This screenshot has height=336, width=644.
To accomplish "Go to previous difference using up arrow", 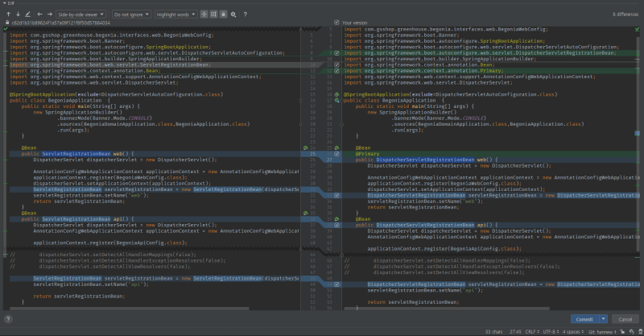I will coord(8,15).
